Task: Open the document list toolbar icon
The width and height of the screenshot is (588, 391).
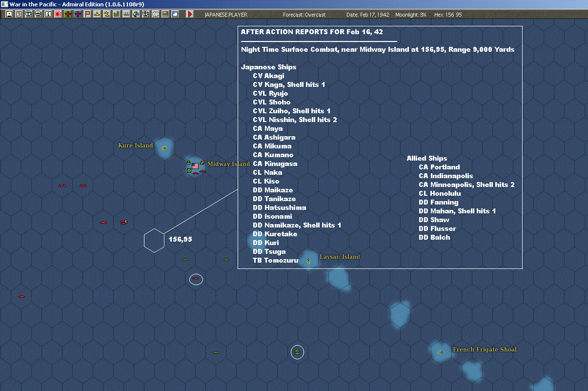Action: 19,14
